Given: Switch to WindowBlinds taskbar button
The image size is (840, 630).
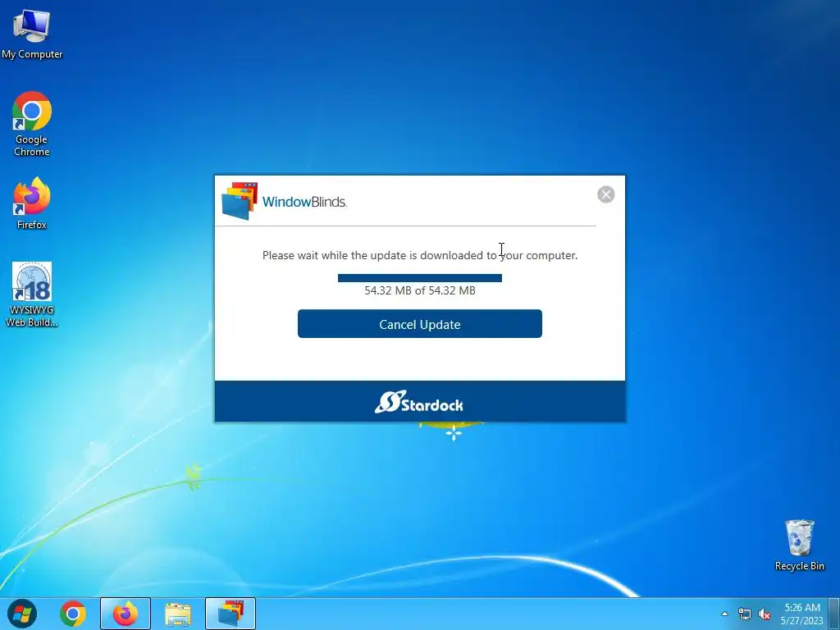Looking at the screenshot, I should [231, 614].
